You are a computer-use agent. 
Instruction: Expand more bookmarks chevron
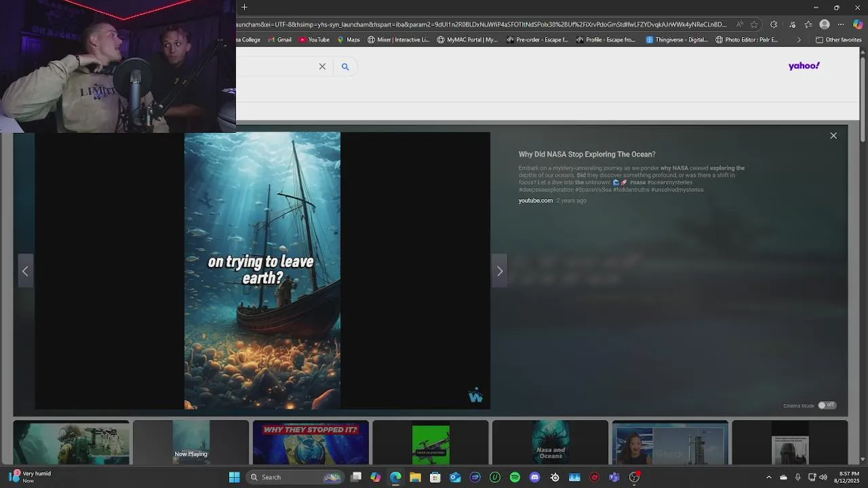[799, 40]
